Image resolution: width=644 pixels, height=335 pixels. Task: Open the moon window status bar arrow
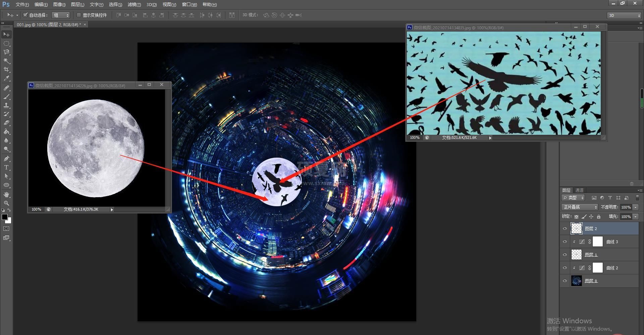[112, 210]
